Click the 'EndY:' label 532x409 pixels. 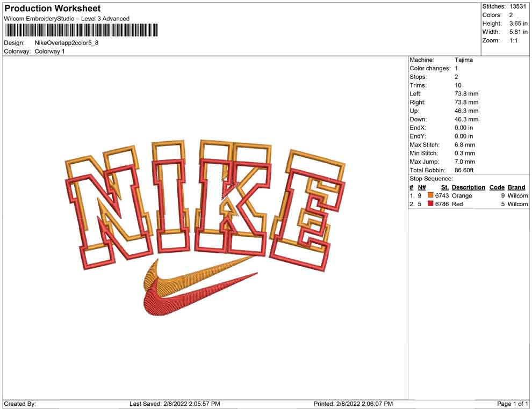pos(418,136)
